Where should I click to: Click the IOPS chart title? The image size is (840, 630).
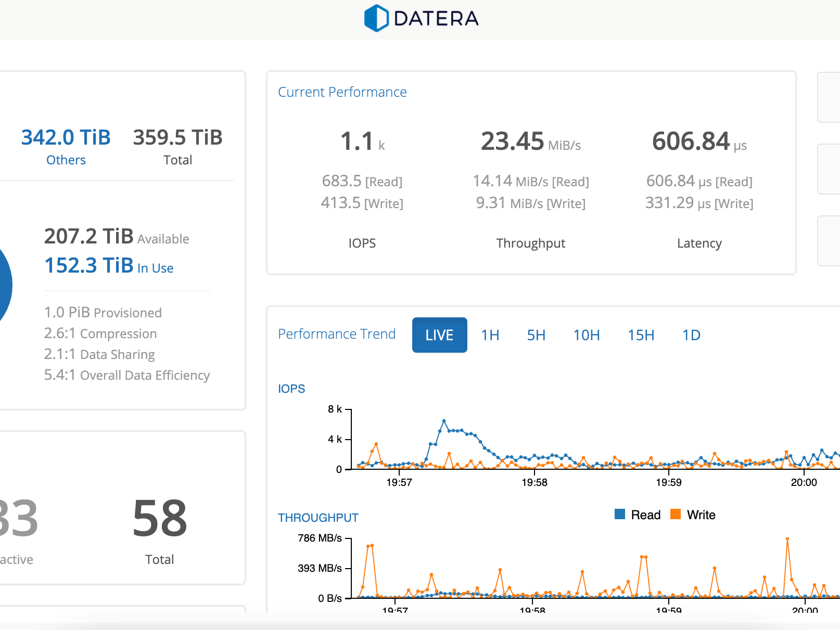coord(291,389)
